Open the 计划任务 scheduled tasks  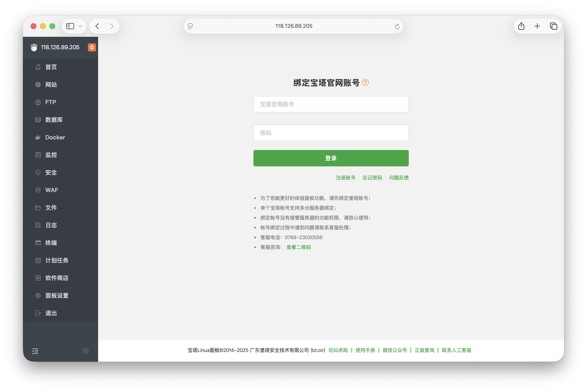point(56,260)
